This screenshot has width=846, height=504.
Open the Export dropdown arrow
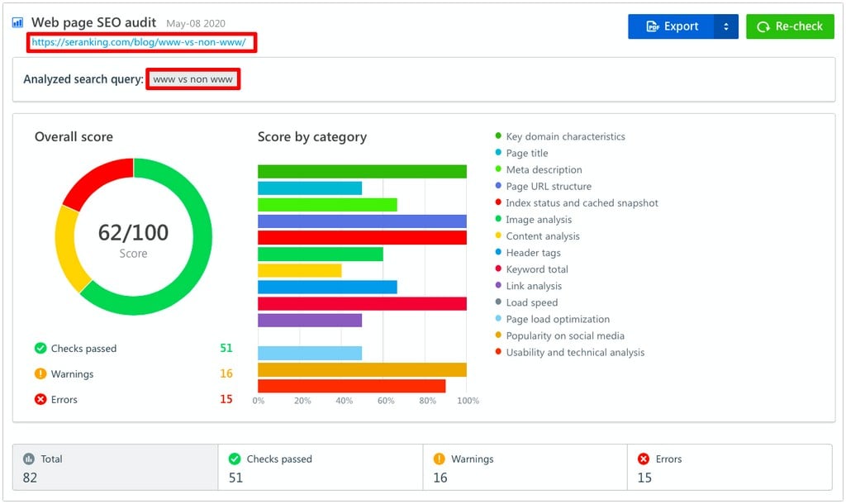(x=725, y=26)
